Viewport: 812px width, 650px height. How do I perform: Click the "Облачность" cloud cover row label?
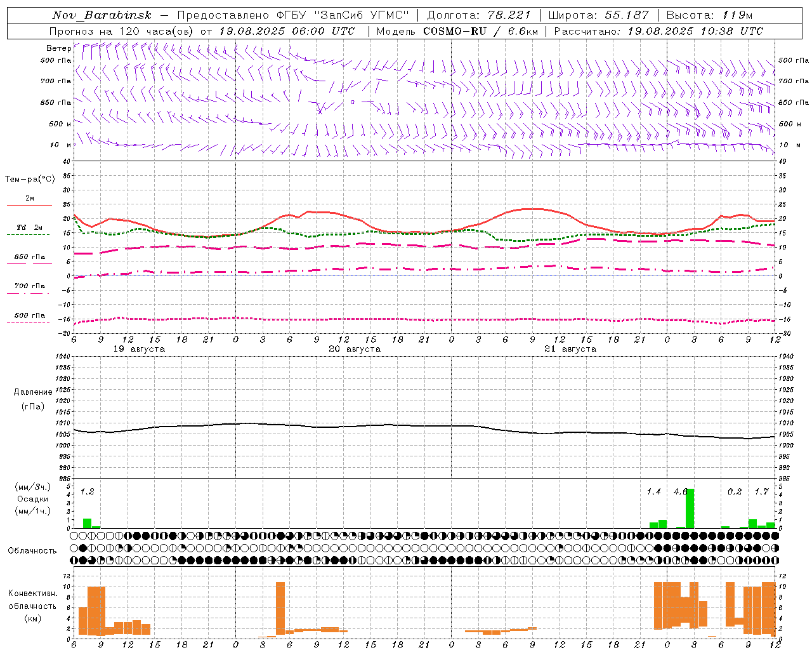tap(32, 551)
